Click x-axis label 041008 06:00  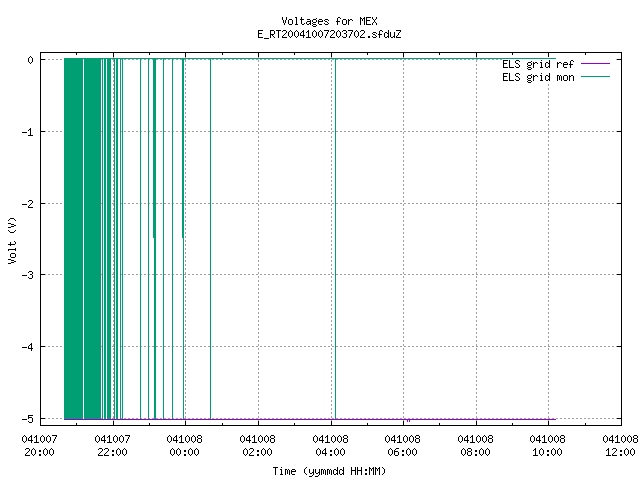click(402, 446)
